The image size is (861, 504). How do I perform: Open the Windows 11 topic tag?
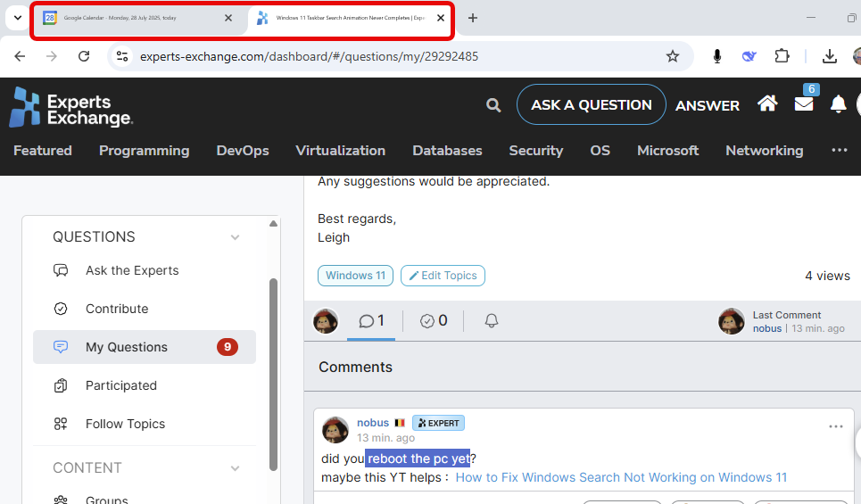(355, 276)
